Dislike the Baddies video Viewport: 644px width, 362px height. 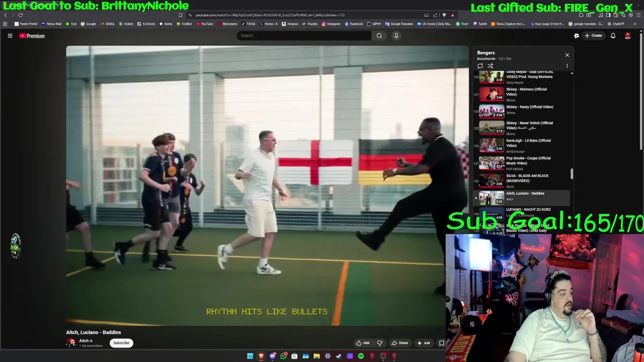tap(380, 343)
